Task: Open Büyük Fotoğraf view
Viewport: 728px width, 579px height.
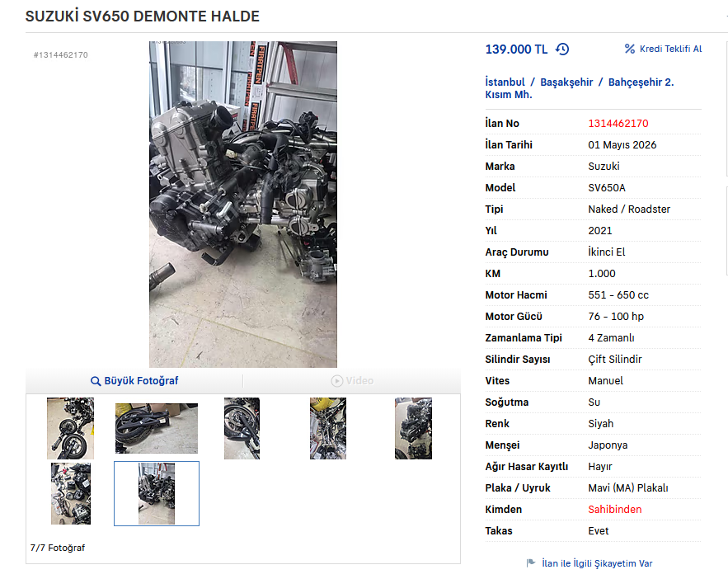Action: tap(134, 381)
